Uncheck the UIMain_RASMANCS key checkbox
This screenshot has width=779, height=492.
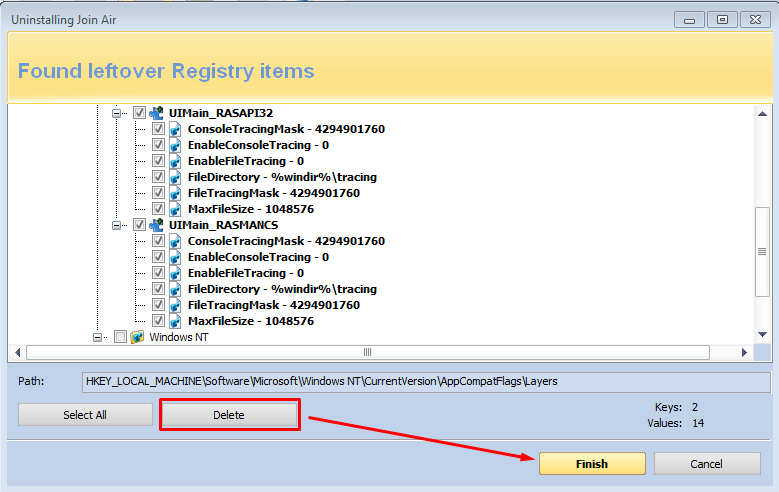(x=139, y=225)
